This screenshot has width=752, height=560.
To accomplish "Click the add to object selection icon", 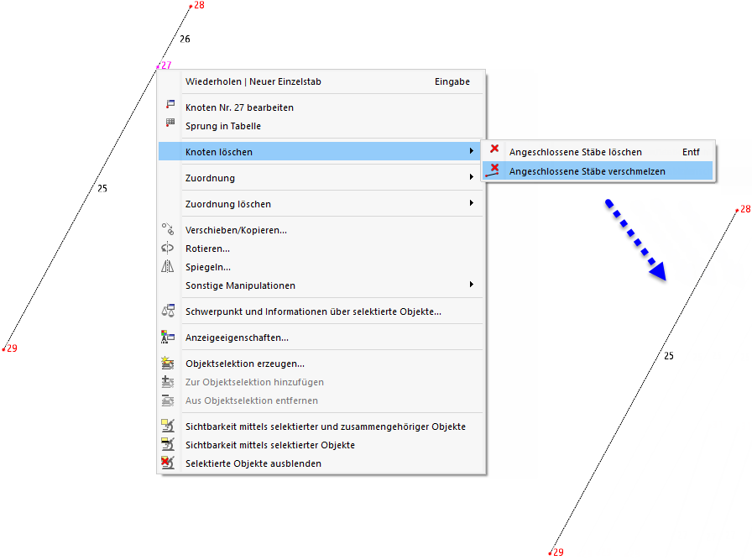I will (167, 381).
